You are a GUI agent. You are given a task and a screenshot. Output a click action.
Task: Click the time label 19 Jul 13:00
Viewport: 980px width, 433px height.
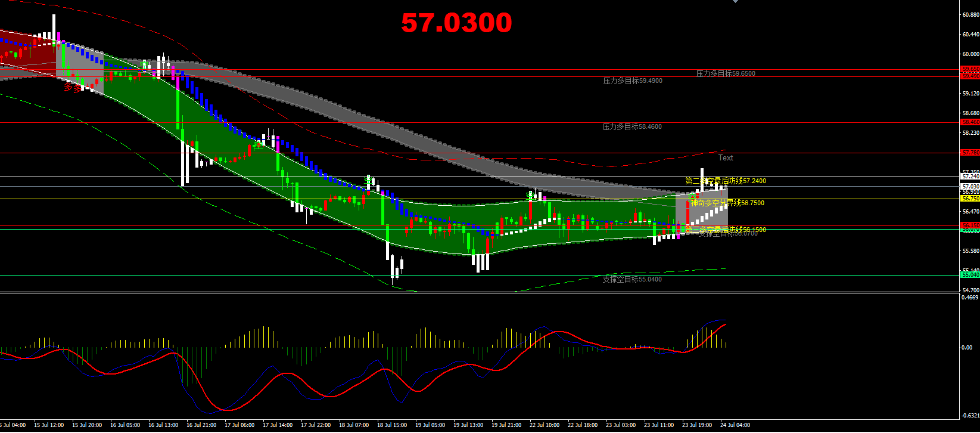tap(468, 426)
